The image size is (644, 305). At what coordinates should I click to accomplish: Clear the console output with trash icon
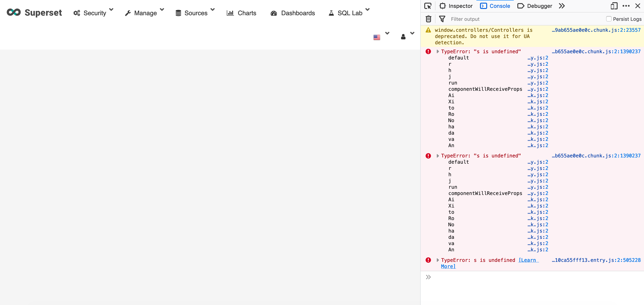coord(428,19)
